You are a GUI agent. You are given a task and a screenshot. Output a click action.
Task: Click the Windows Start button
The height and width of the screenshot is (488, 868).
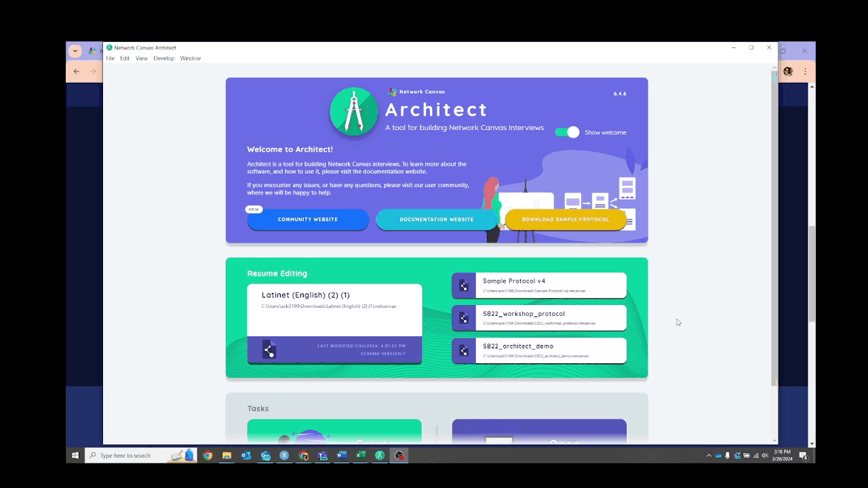[75, 455]
